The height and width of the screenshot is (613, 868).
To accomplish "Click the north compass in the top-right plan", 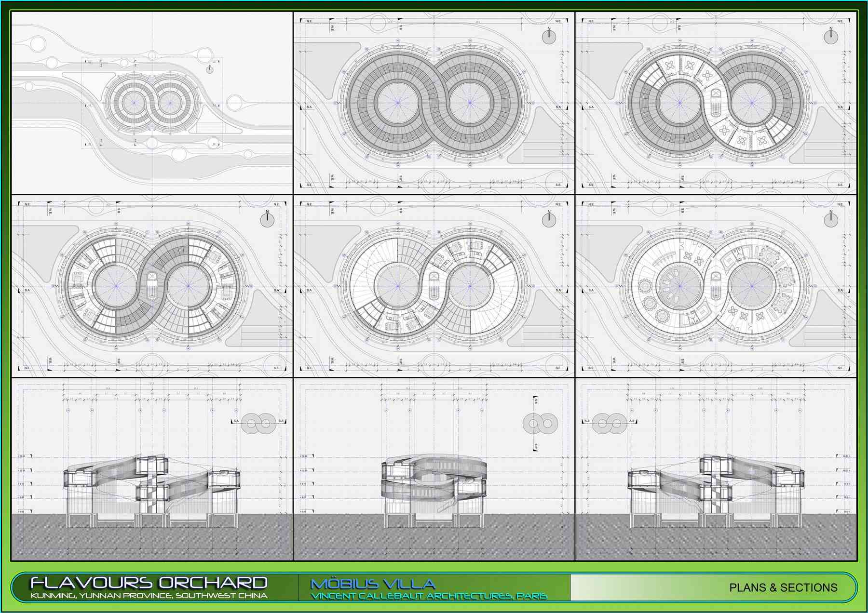I will 830,36.
